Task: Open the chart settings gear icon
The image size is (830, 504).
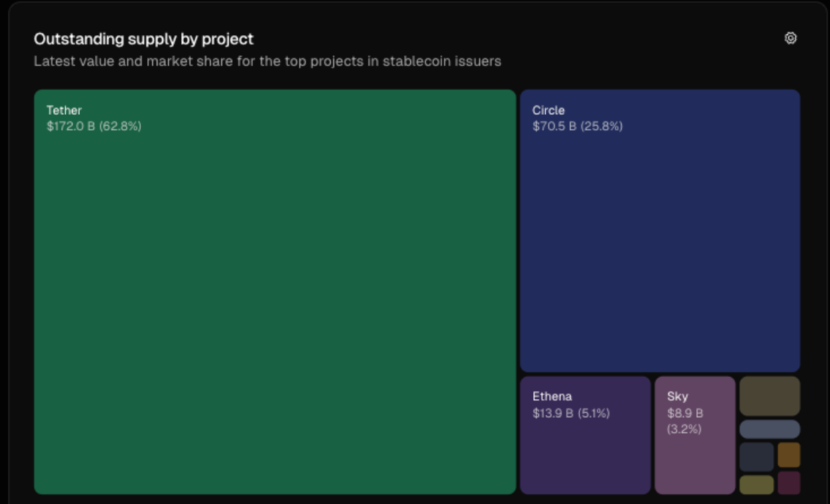Action: click(x=790, y=39)
